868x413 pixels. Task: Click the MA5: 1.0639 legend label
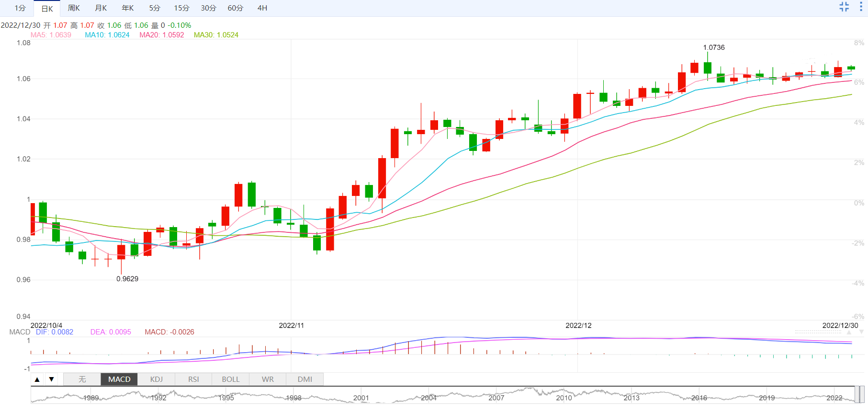point(51,35)
